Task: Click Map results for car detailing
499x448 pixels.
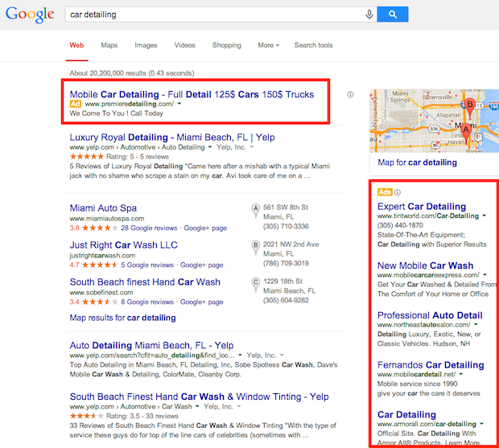Action: click(122, 318)
